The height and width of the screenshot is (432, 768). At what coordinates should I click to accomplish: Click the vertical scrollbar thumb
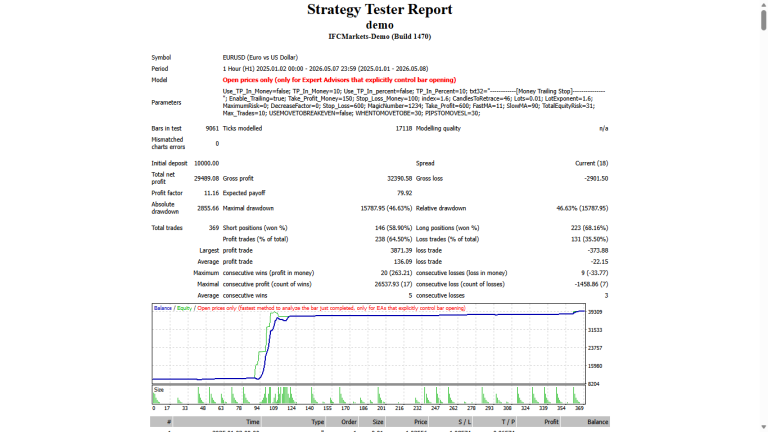tap(763, 20)
